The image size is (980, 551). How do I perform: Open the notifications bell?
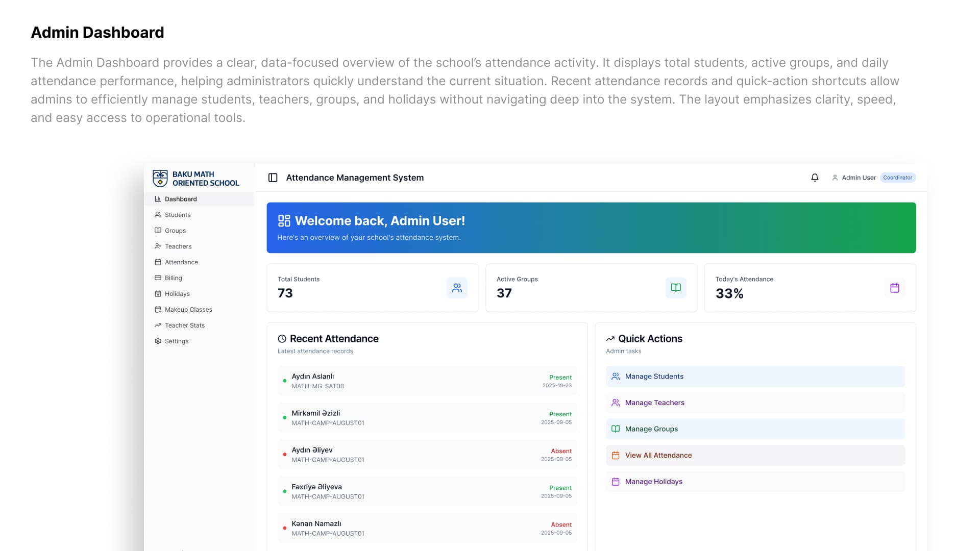click(815, 178)
